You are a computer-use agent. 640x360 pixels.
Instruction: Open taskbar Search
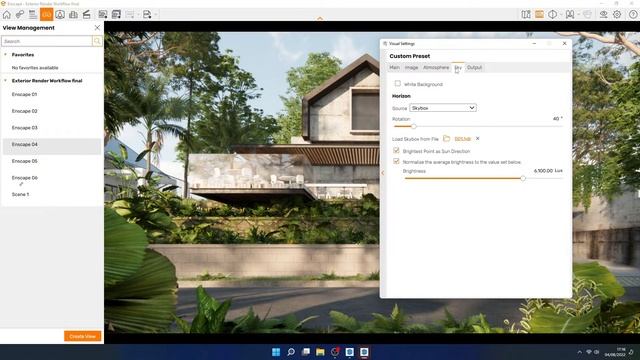pos(291,352)
